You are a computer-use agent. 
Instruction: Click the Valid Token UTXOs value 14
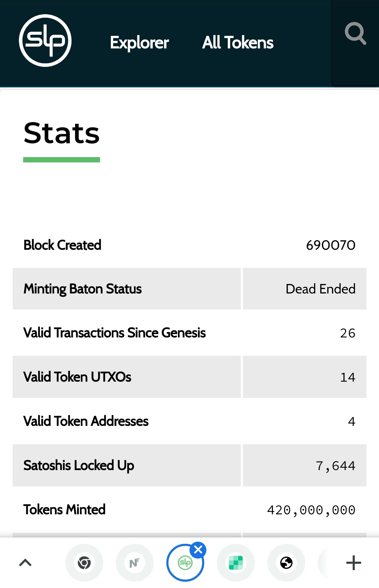point(348,377)
